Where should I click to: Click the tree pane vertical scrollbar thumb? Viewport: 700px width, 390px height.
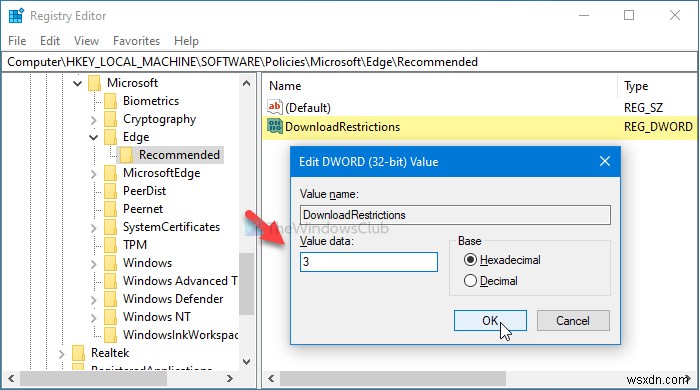point(246,284)
